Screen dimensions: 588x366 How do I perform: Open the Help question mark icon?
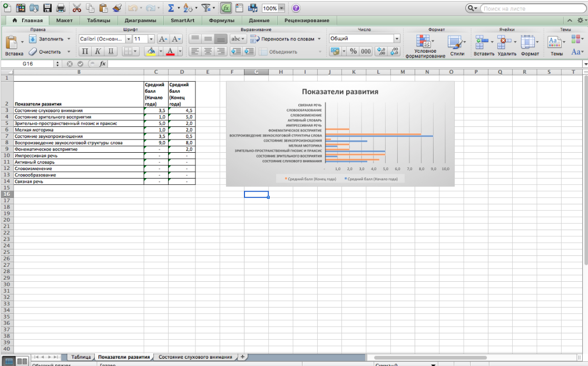296,8
